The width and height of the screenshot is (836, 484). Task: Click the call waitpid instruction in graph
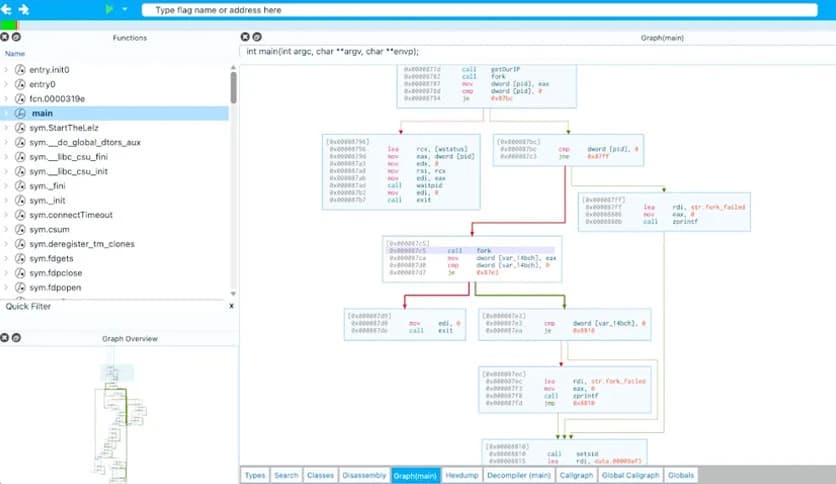[x=386, y=185]
